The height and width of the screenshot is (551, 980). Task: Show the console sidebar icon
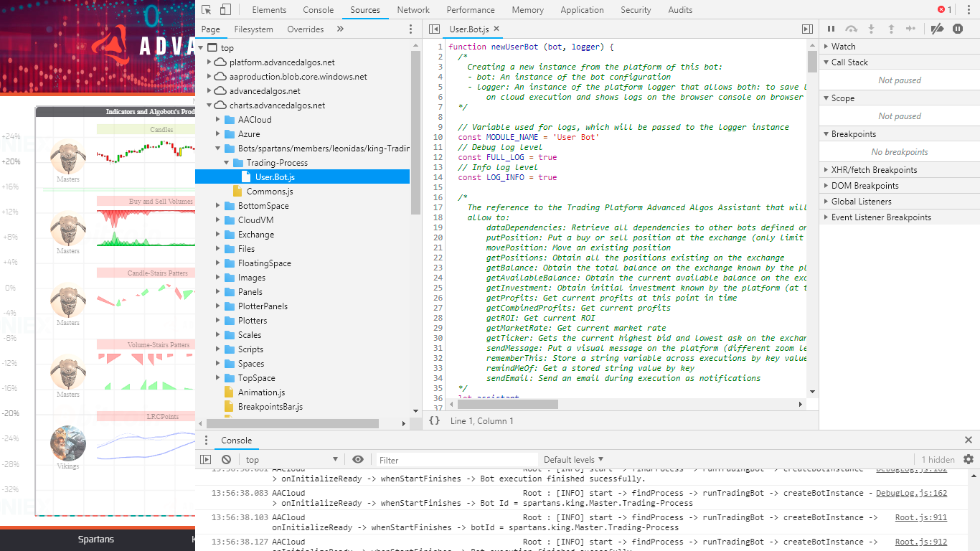[206, 460]
